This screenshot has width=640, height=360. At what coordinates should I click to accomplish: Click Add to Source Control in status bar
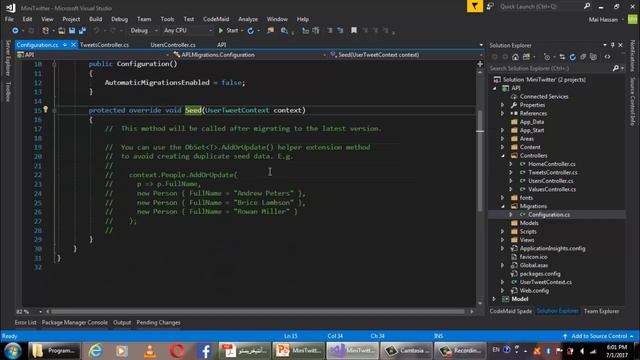[x=598, y=336]
